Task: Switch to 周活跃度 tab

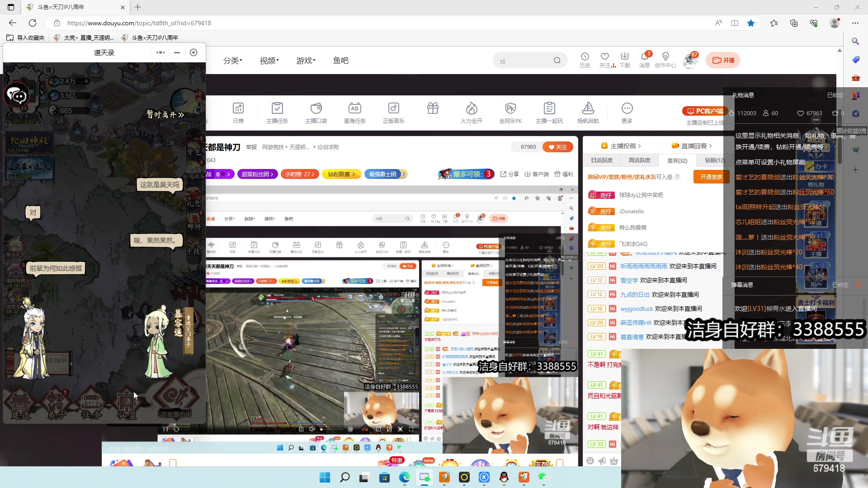Action: point(639,160)
